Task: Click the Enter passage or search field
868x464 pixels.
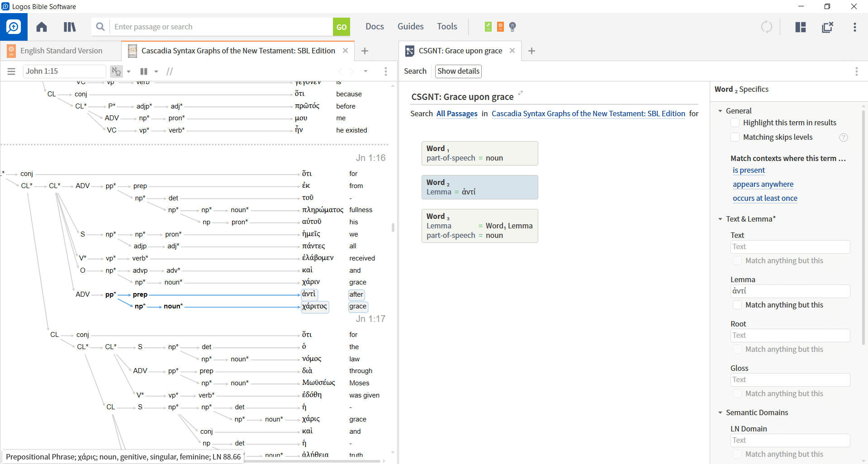Action: point(222,27)
